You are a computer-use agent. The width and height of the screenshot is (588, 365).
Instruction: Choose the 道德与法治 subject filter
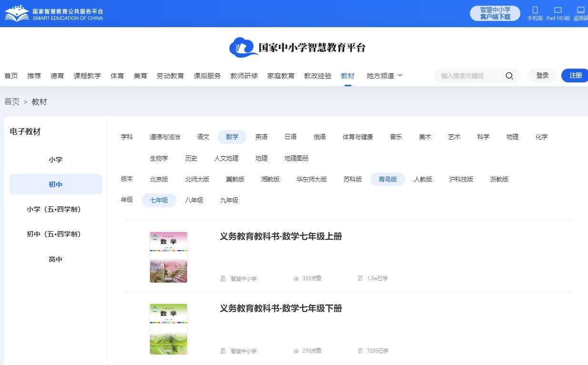tap(165, 137)
